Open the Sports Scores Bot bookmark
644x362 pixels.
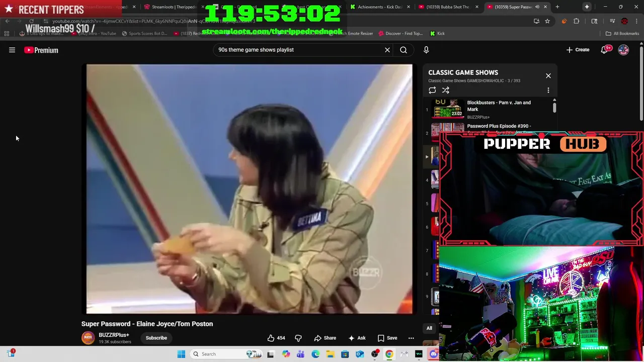144,34
